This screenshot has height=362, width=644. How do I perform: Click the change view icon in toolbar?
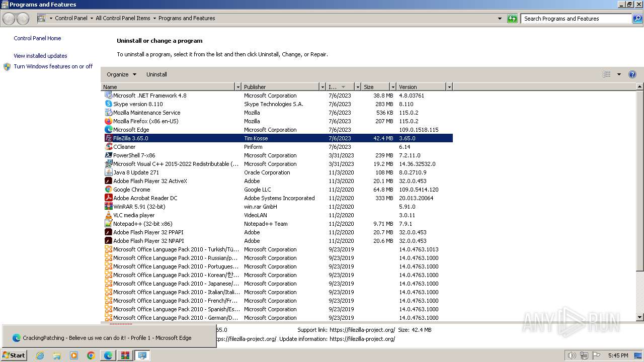(x=607, y=74)
